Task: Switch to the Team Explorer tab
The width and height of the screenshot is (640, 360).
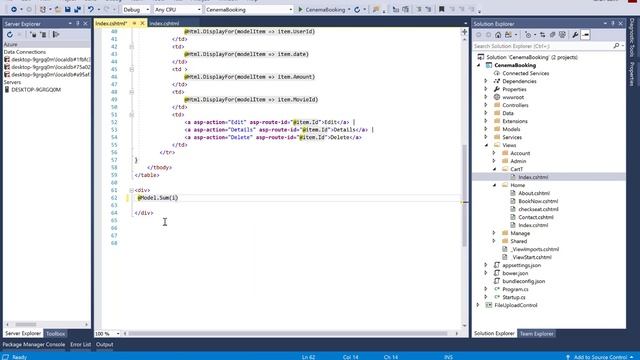Action: 537,333
